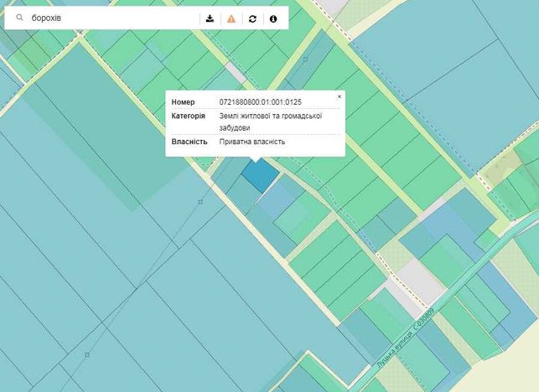Select the light-blue parcel below highlighted plot
539x392 pixels.
277,201
